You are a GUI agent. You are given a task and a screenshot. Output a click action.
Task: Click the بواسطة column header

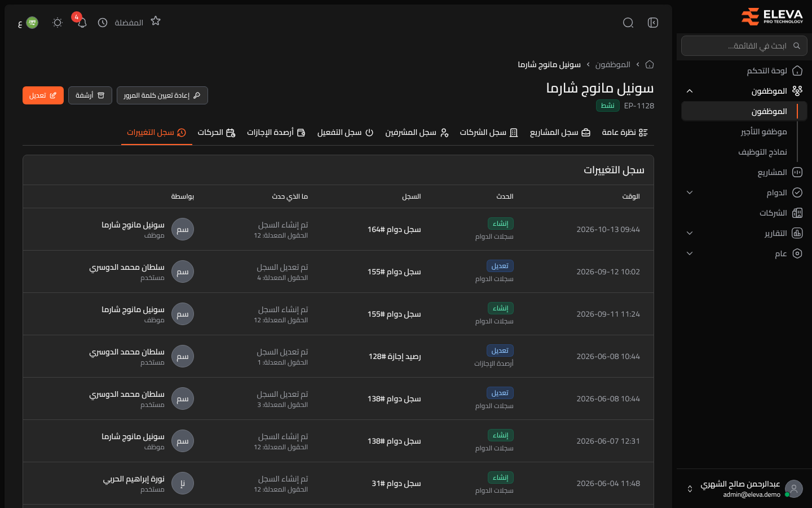click(183, 196)
